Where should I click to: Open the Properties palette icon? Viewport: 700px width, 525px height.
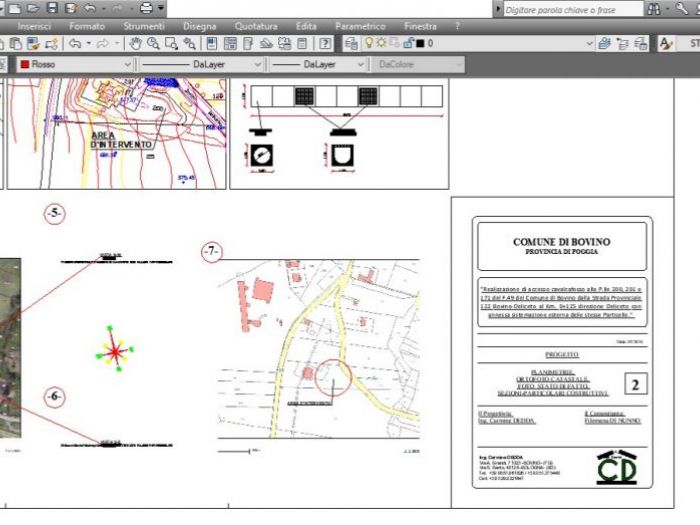(212, 44)
